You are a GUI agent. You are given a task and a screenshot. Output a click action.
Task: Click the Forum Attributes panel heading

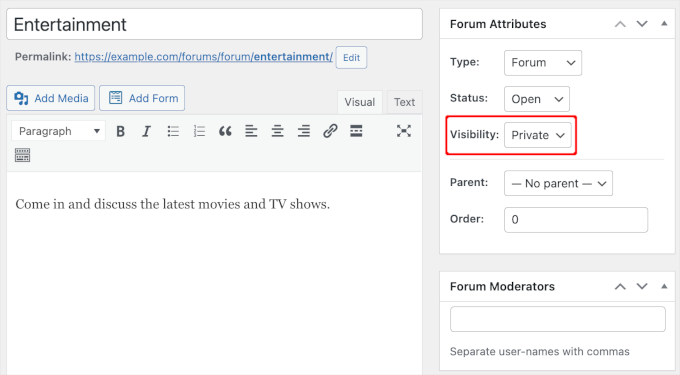[498, 24]
